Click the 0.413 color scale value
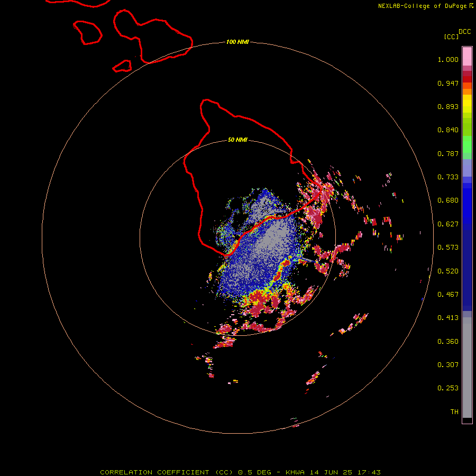476x476 pixels. (448, 318)
